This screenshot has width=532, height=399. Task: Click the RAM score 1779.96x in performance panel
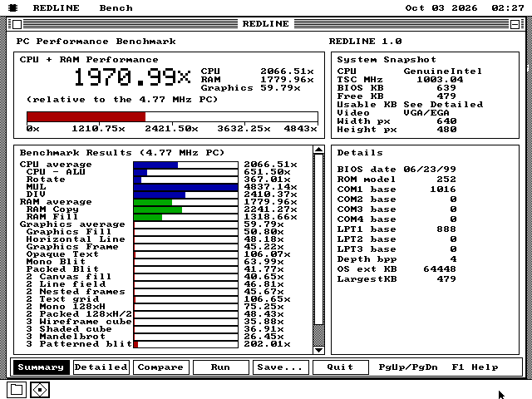287,80
